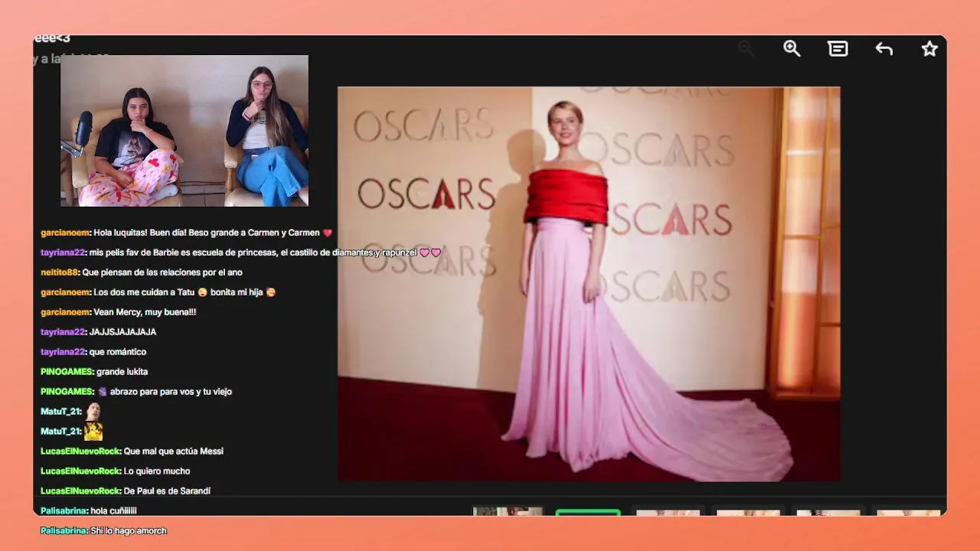This screenshot has height=551, width=980.
Task: Click the 'abrazo para para vos y tu viejo' message
Action: [136, 392]
